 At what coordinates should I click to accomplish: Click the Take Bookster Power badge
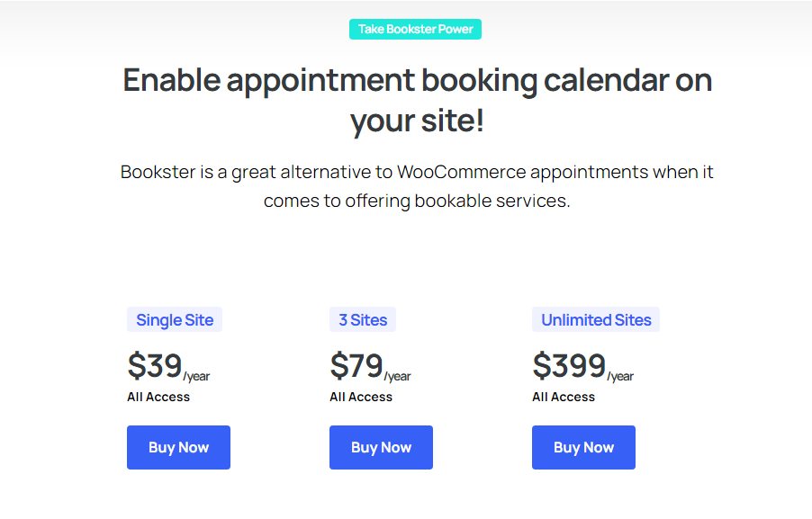point(415,30)
